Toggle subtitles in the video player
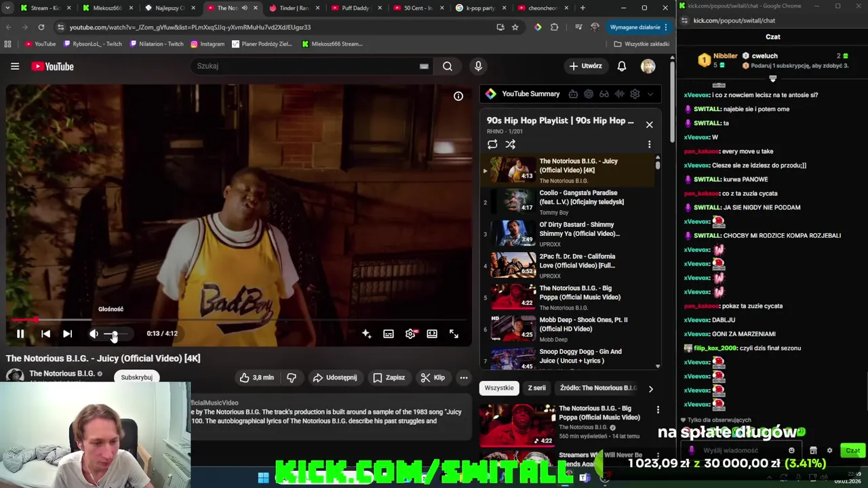The image size is (868, 488). coord(389,333)
